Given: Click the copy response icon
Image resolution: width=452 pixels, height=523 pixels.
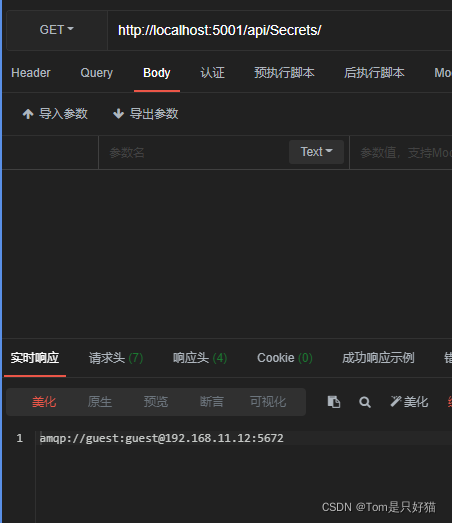Looking at the screenshot, I should tap(334, 402).
